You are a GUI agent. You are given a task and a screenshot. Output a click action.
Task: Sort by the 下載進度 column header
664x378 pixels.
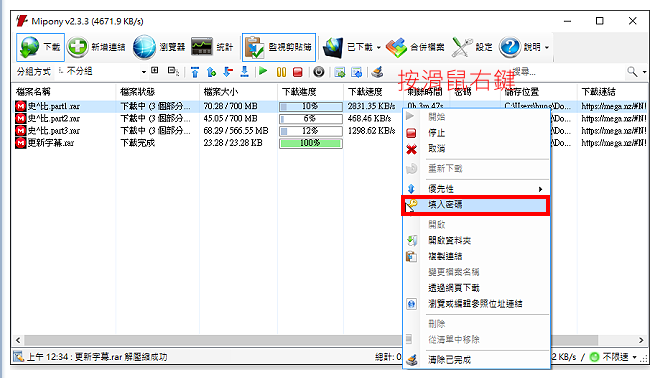310,92
